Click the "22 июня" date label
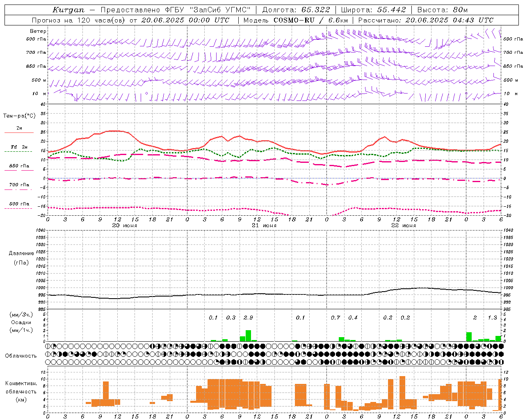Screen dimensions: 525x420 click(404, 225)
